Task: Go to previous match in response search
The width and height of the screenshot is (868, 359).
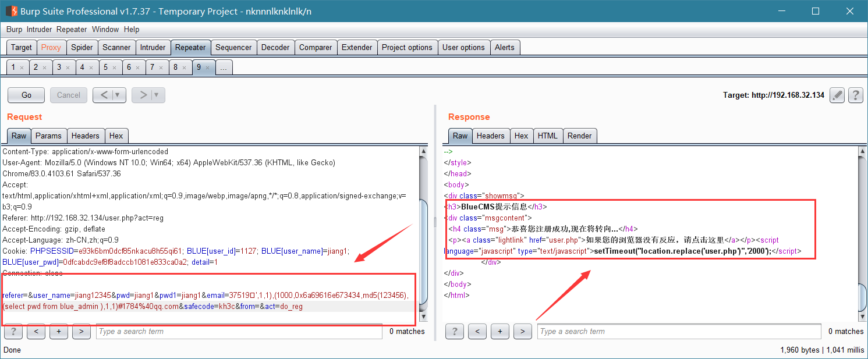Action: click(477, 332)
